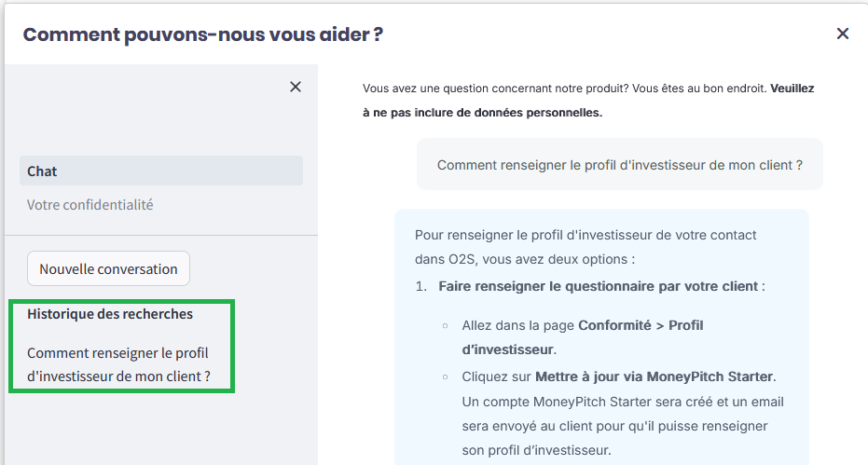Image resolution: width=868 pixels, height=465 pixels.
Task: Click the 'dans O2S, vous avez deux options' line
Action: [524, 260]
